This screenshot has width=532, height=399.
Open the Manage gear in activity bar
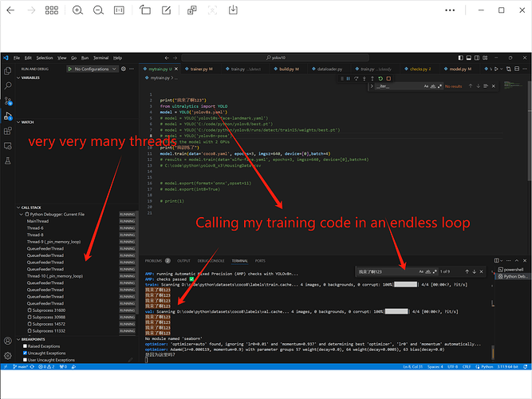pyautogui.click(x=7, y=356)
